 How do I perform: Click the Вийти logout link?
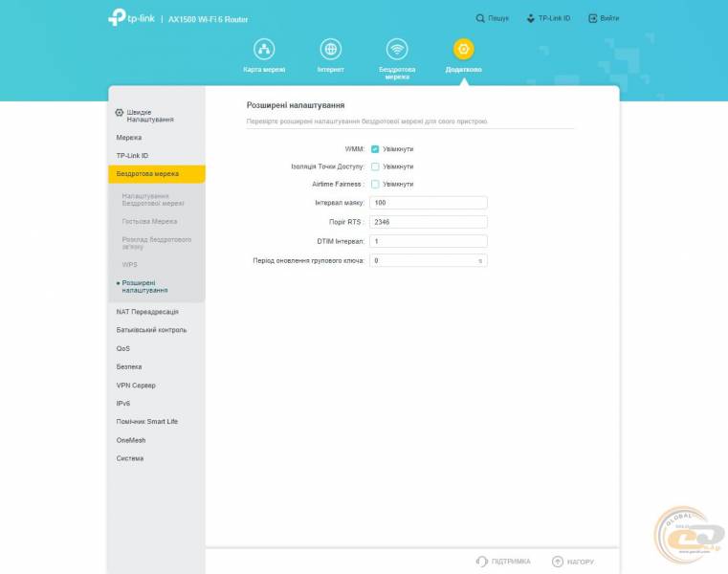(609, 18)
